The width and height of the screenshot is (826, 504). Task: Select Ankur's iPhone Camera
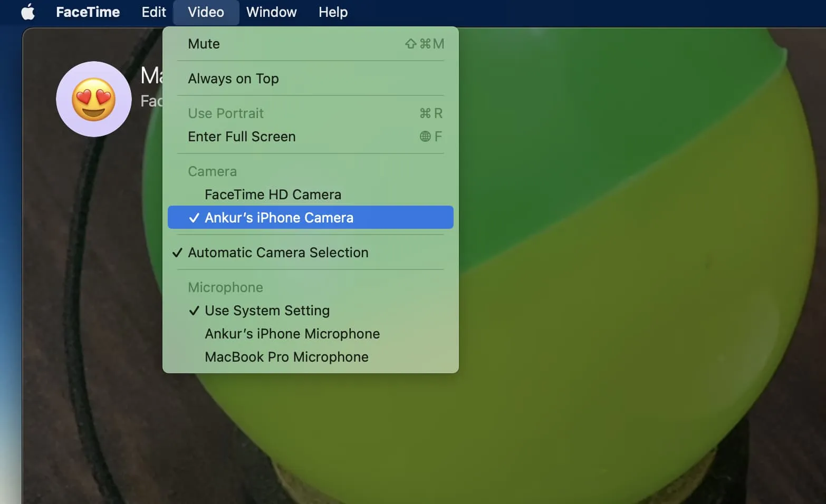pyautogui.click(x=311, y=217)
